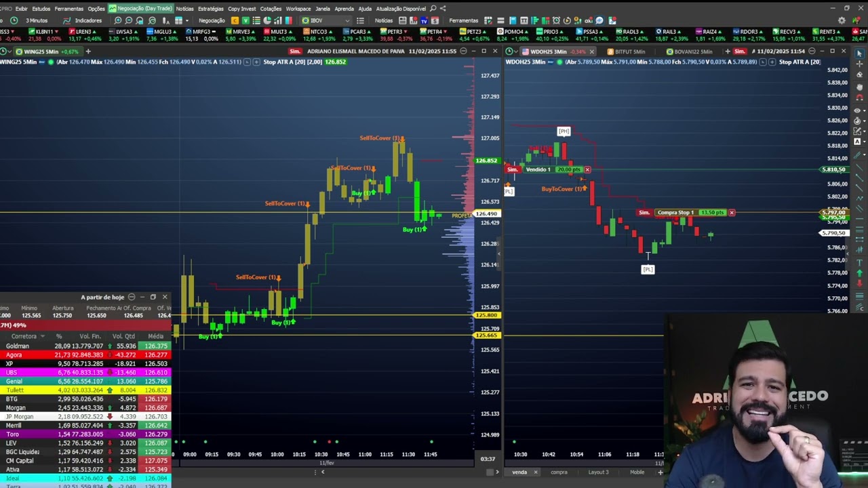The height and width of the screenshot is (488, 868).
Task: Click the reset zoom icon
Action: click(x=152, y=20)
